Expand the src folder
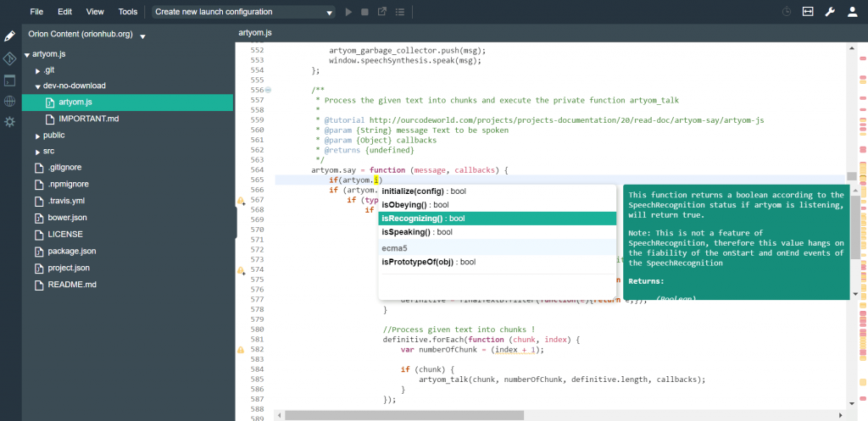The height and width of the screenshot is (421, 868). pyautogui.click(x=37, y=152)
